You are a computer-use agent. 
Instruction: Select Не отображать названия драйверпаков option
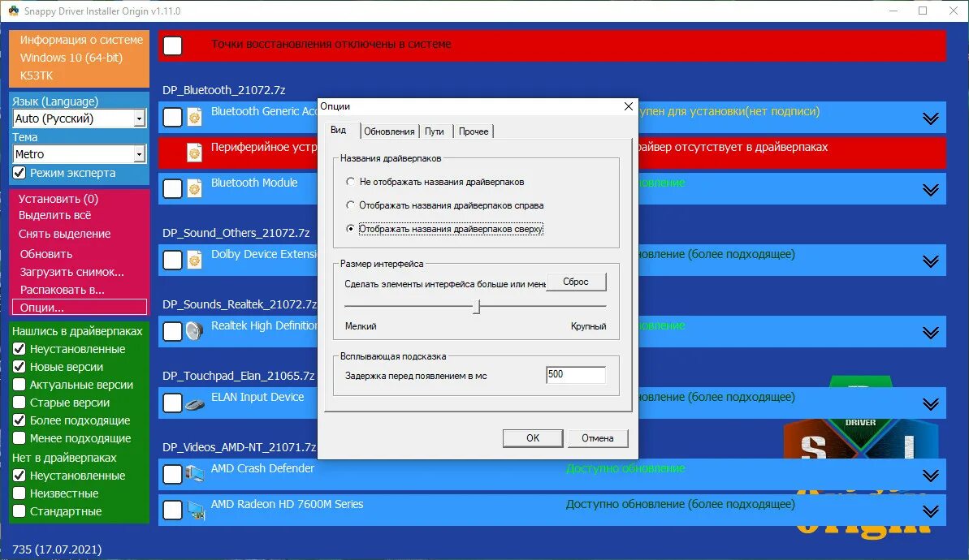point(350,182)
